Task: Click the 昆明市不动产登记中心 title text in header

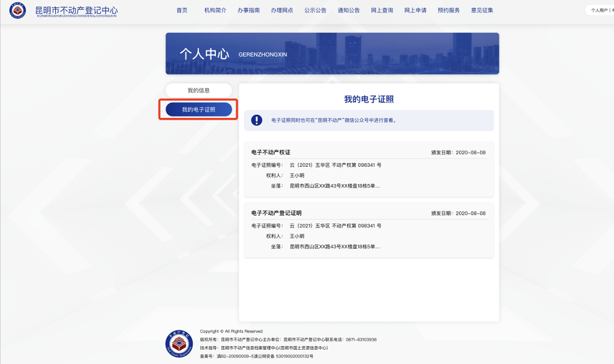Action: [x=76, y=11]
